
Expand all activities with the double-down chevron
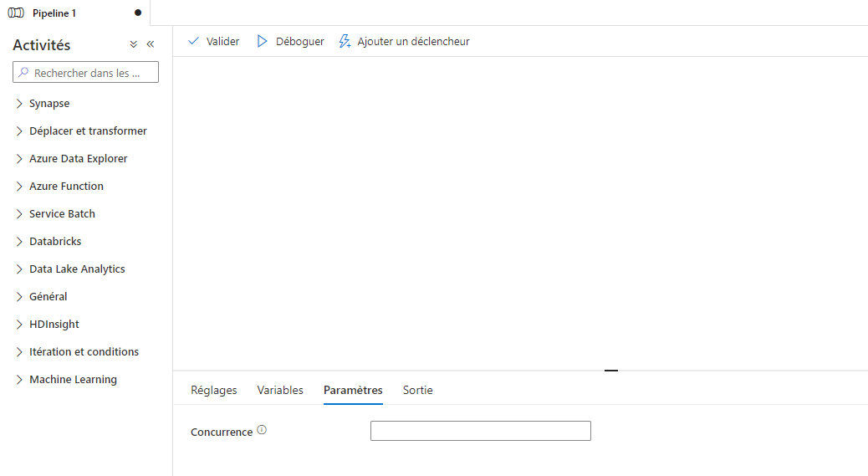(134, 44)
